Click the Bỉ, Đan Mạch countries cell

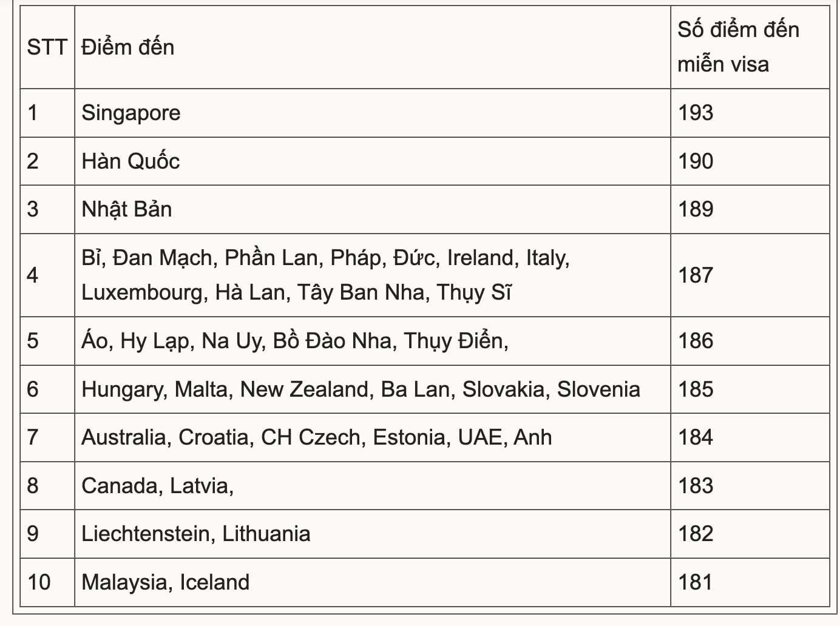[x=325, y=275]
